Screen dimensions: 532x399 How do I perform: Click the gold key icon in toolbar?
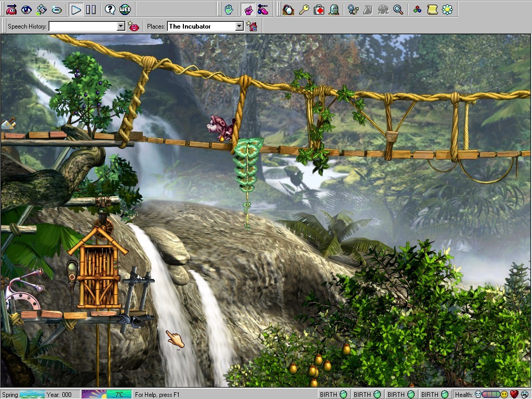(x=303, y=9)
